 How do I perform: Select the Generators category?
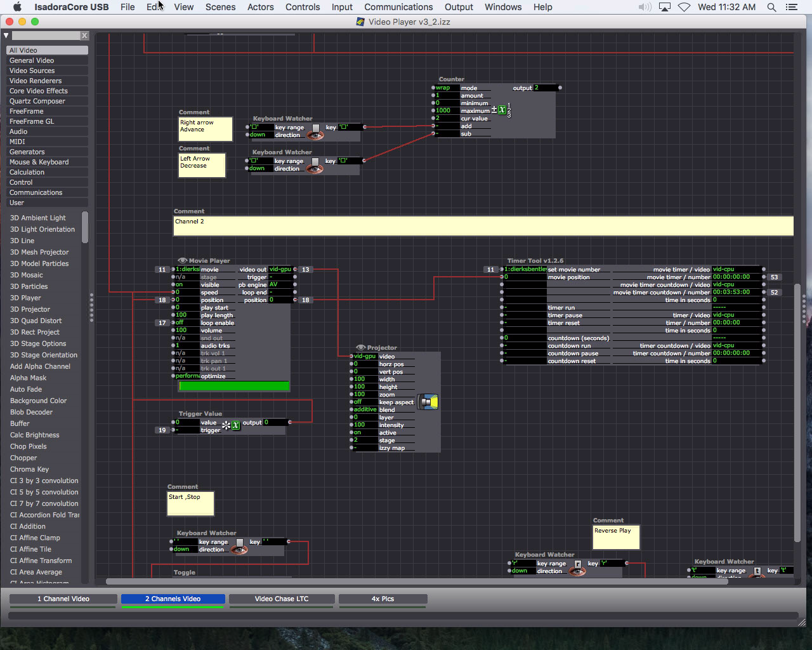(x=48, y=152)
